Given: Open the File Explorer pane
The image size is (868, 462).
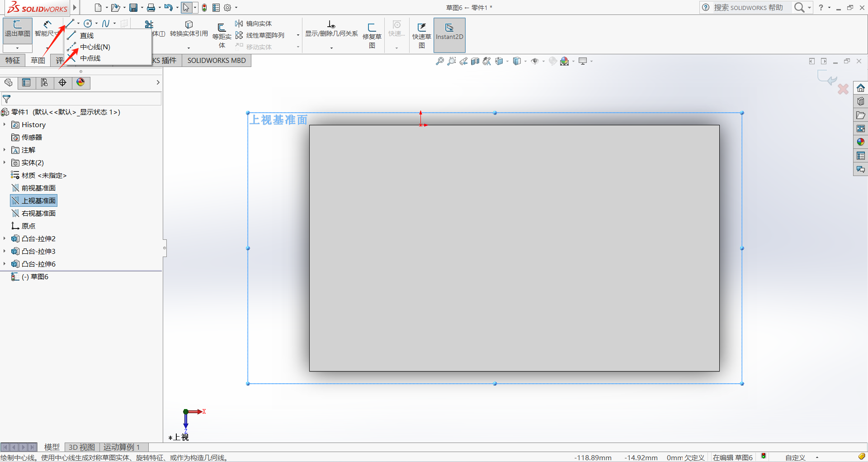Looking at the screenshot, I should [x=860, y=115].
